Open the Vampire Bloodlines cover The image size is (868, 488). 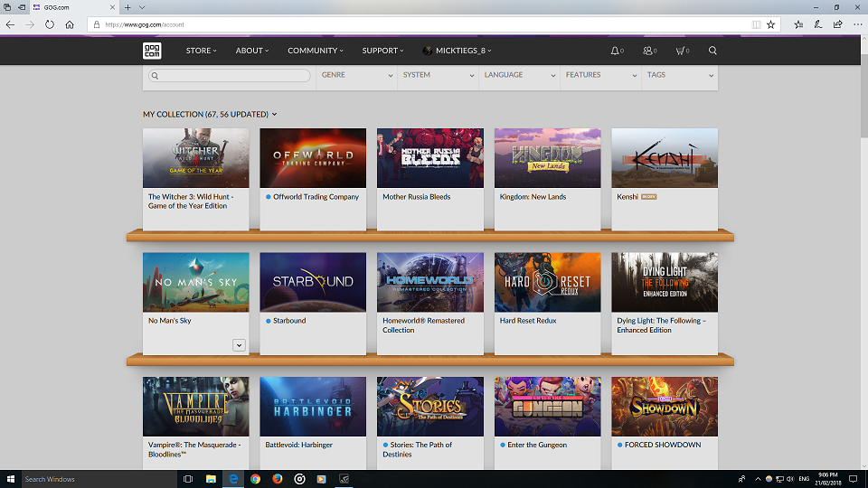click(196, 407)
